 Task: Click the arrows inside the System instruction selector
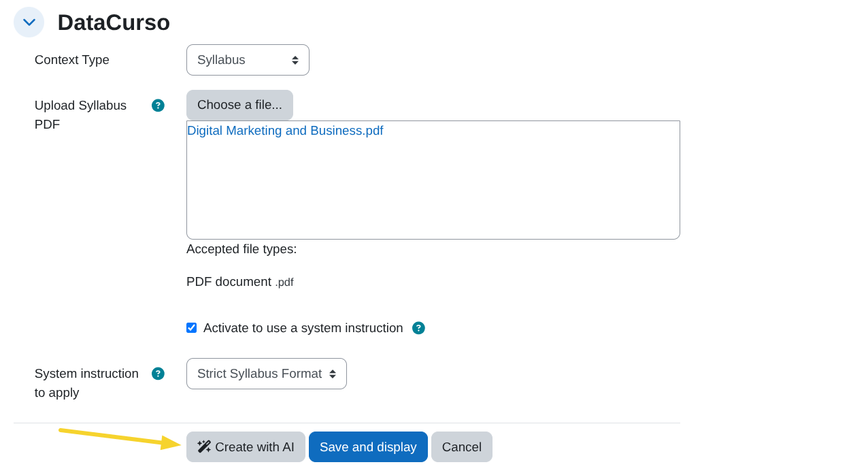[x=333, y=373]
